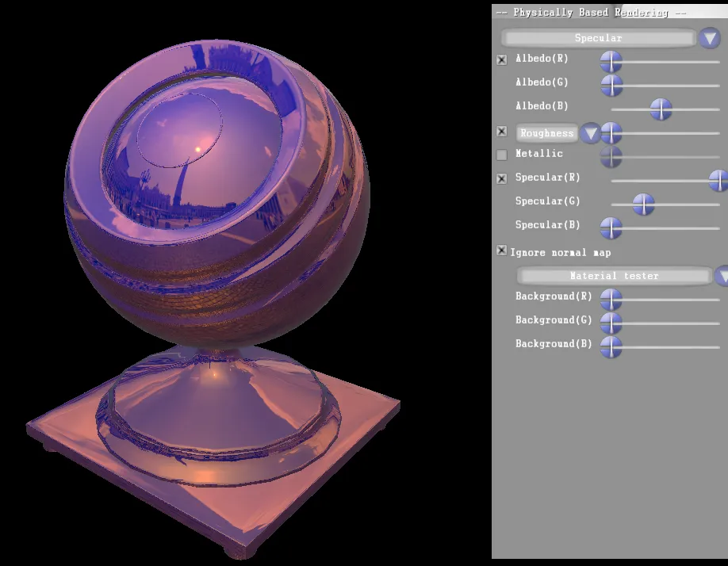Screen dimensions: 728x566
Task: Click the Specular(B) label text
Action: coord(548,225)
